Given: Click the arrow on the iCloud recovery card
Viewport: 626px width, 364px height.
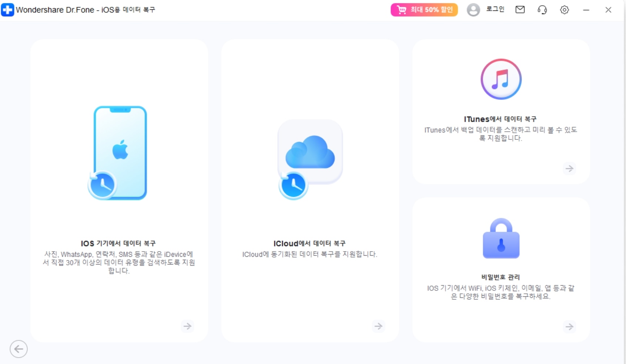Looking at the screenshot, I should (x=378, y=326).
